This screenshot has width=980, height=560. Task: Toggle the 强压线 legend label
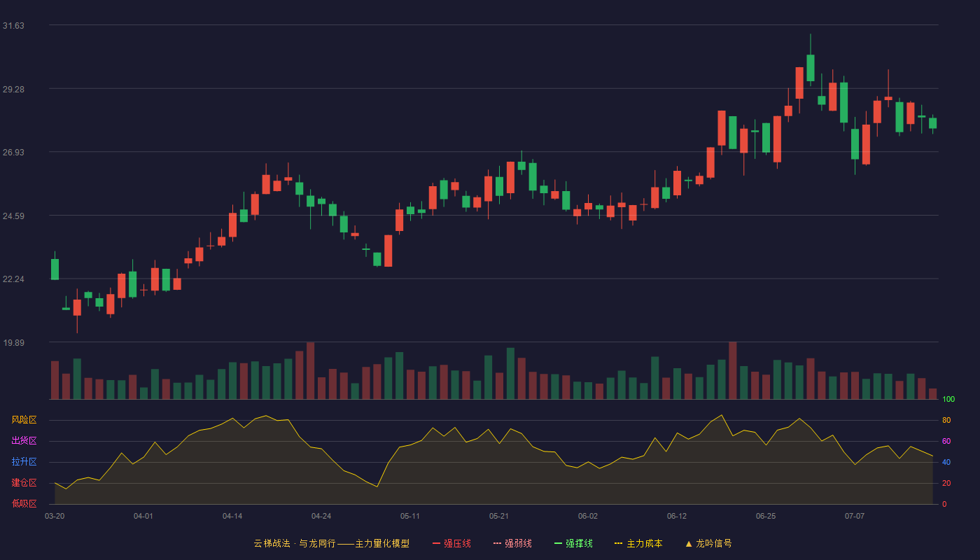[x=457, y=543]
